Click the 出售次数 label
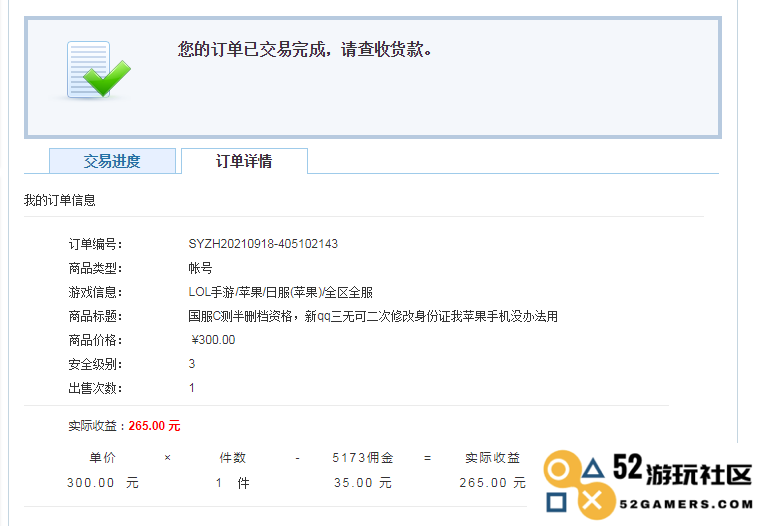The height and width of the screenshot is (526, 764). (x=95, y=388)
